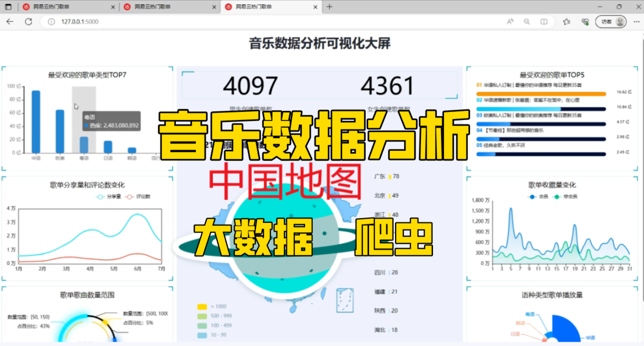
Task: Click the 4097 counter number
Action: [250, 86]
